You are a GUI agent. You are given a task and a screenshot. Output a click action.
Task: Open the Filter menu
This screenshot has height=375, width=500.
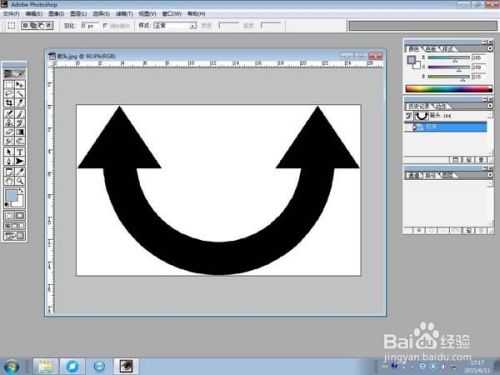coord(124,14)
